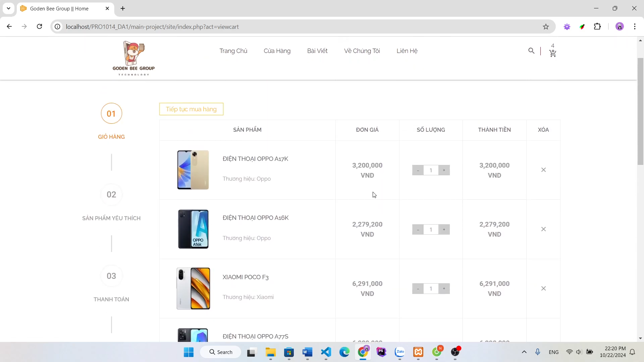The height and width of the screenshot is (362, 644).
Task: Select step 02 Sản Phẩm Yêu Thích circle
Action: point(111,195)
